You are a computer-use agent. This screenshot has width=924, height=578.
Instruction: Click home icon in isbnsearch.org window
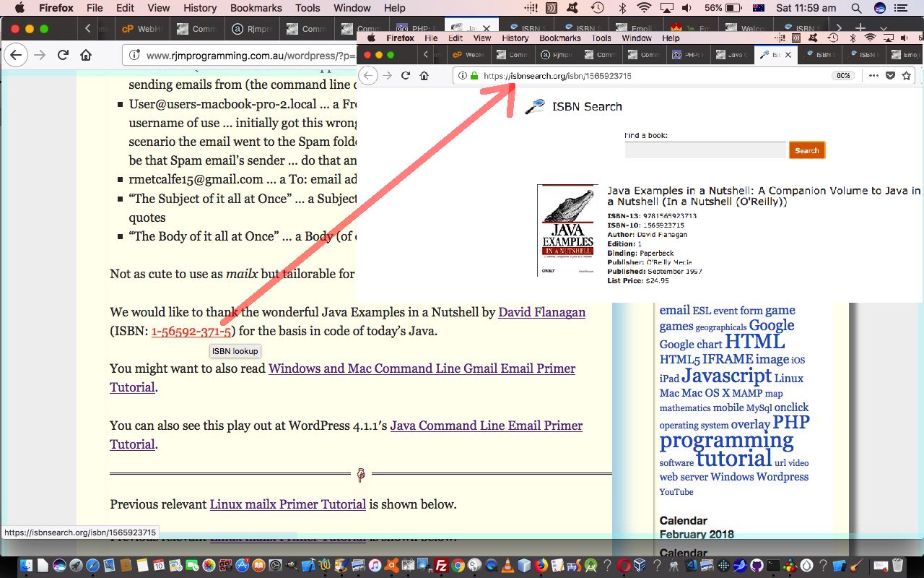(424, 76)
